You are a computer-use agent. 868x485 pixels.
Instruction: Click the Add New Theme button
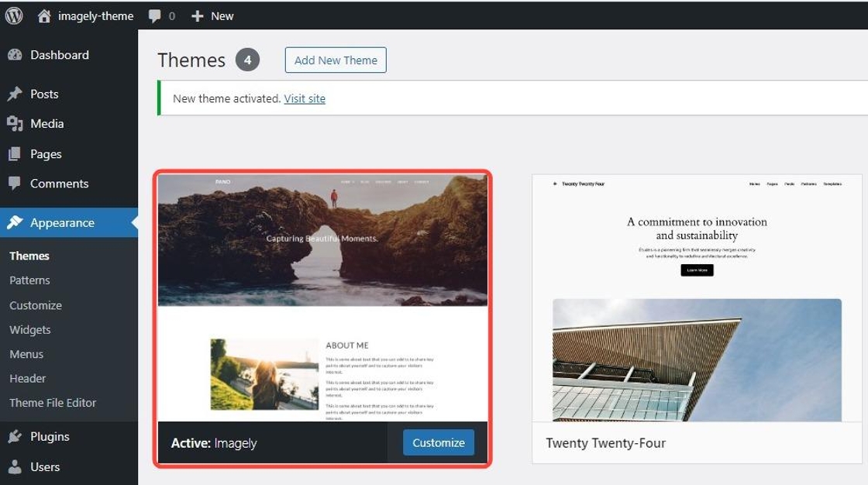click(335, 60)
